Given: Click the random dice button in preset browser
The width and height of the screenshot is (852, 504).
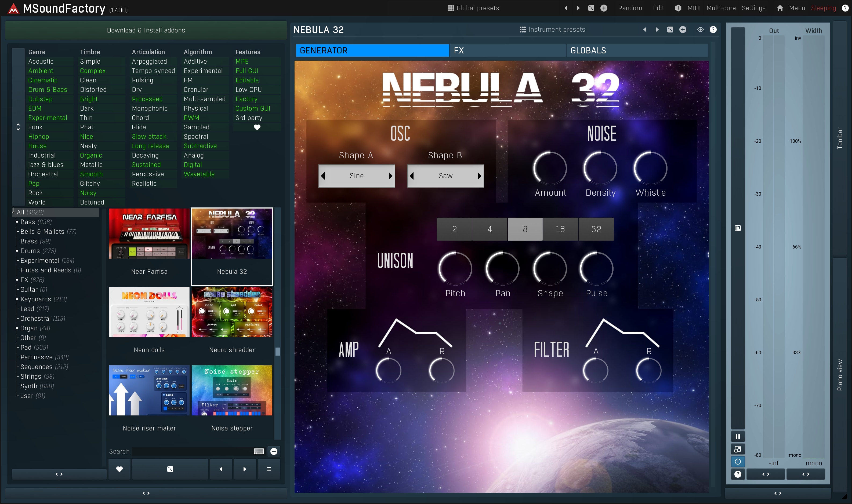Looking at the screenshot, I should 170,469.
